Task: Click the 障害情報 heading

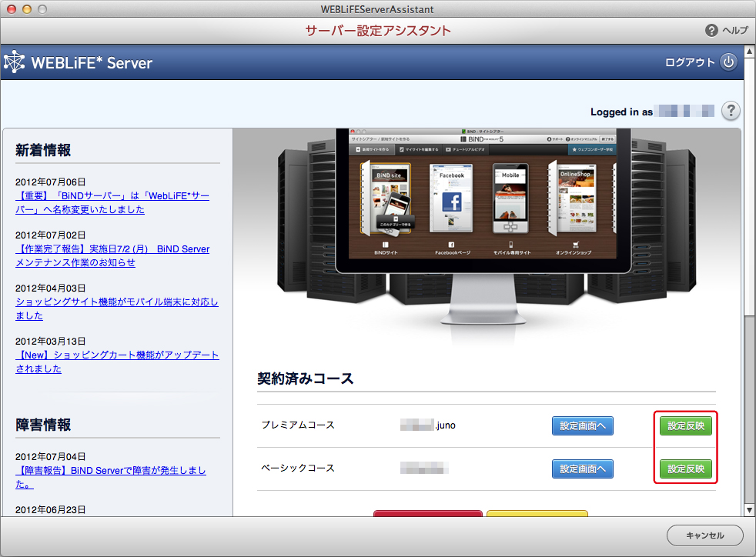Action: click(43, 425)
